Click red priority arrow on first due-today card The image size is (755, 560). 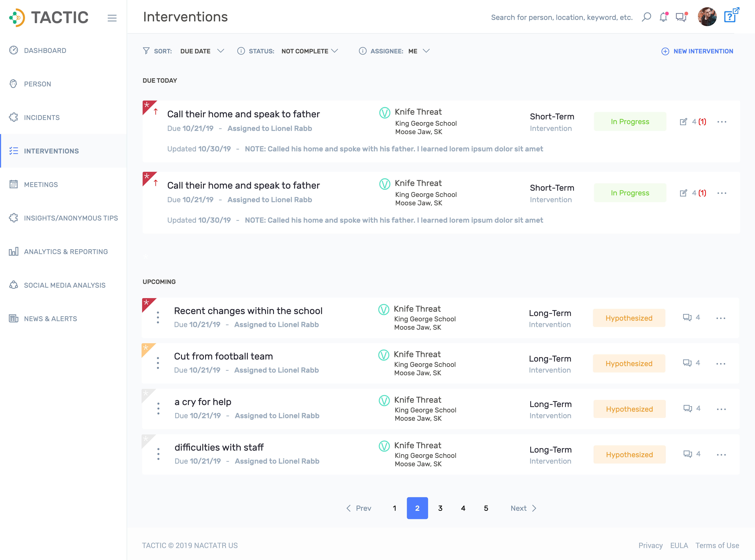156,112
